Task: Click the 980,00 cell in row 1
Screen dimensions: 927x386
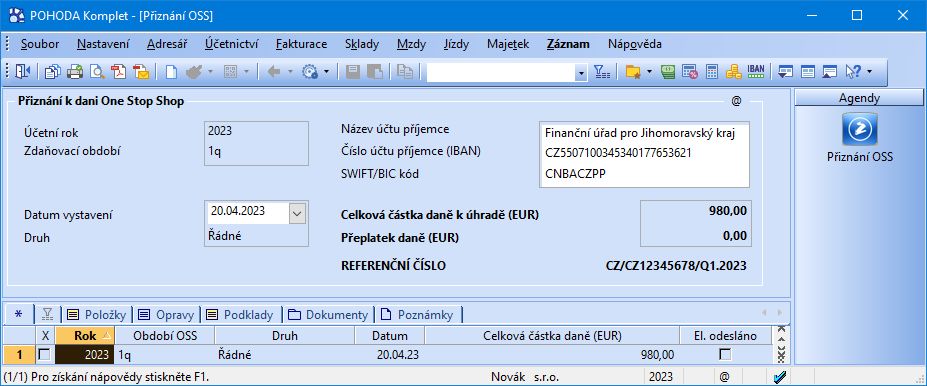Action: click(x=552, y=355)
